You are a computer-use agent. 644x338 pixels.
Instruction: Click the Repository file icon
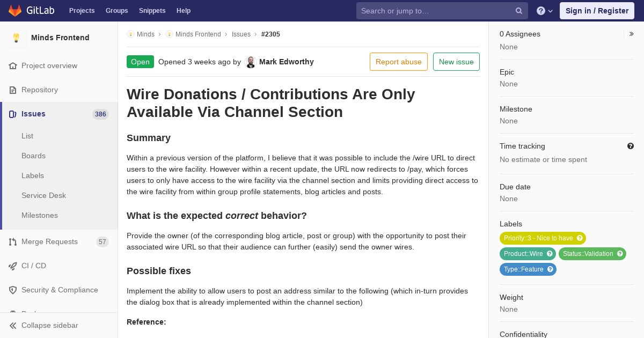coord(13,90)
